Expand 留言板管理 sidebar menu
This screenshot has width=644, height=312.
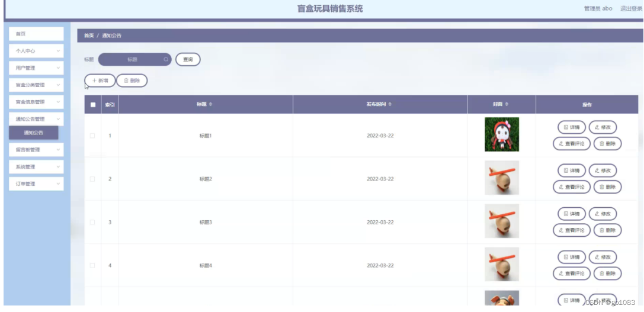[36, 150]
